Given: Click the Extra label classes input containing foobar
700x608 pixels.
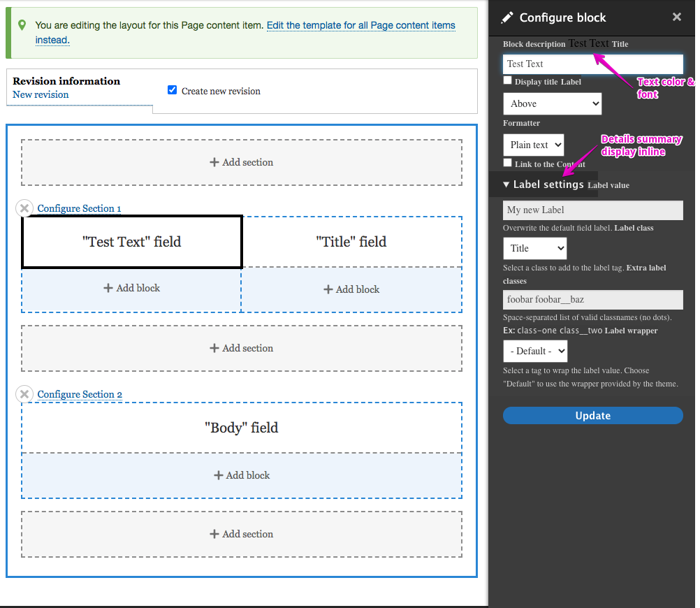Looking at the screenshot, I should click(592, 300).
